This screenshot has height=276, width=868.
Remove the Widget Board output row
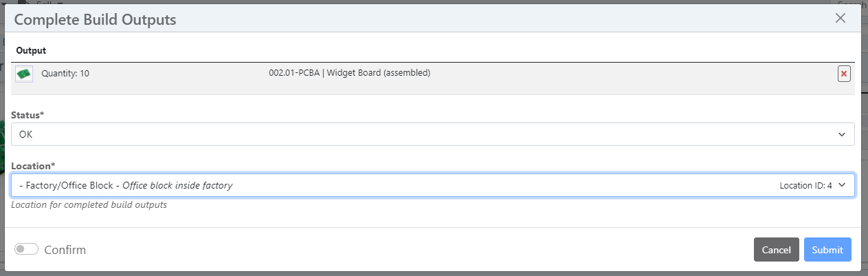[x=844, y=74]
